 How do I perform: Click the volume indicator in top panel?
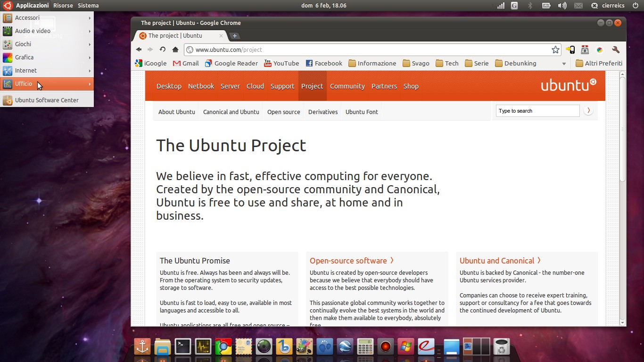coord(562,6)
